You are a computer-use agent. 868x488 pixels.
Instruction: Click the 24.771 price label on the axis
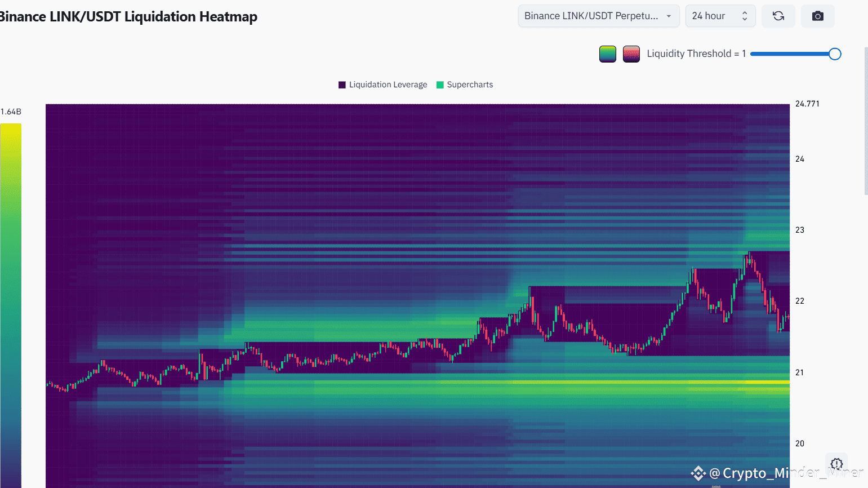807,104
